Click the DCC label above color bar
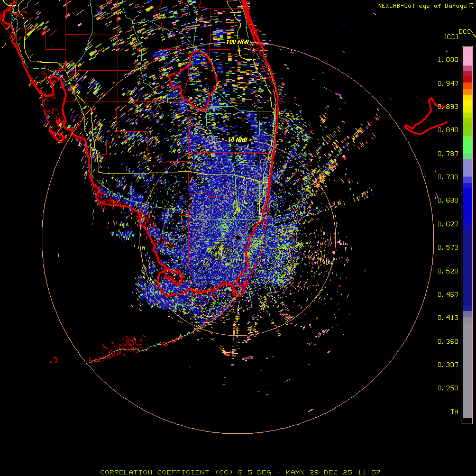The width and height of the screenshot is (476, 476). click(464, 32)
